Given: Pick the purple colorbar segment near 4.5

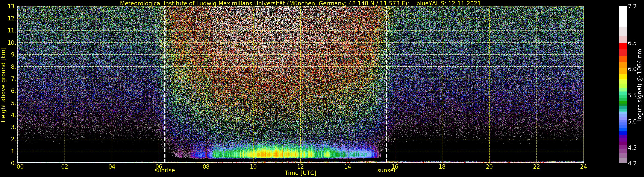Looking at the screenshot, I should (623, 147).
